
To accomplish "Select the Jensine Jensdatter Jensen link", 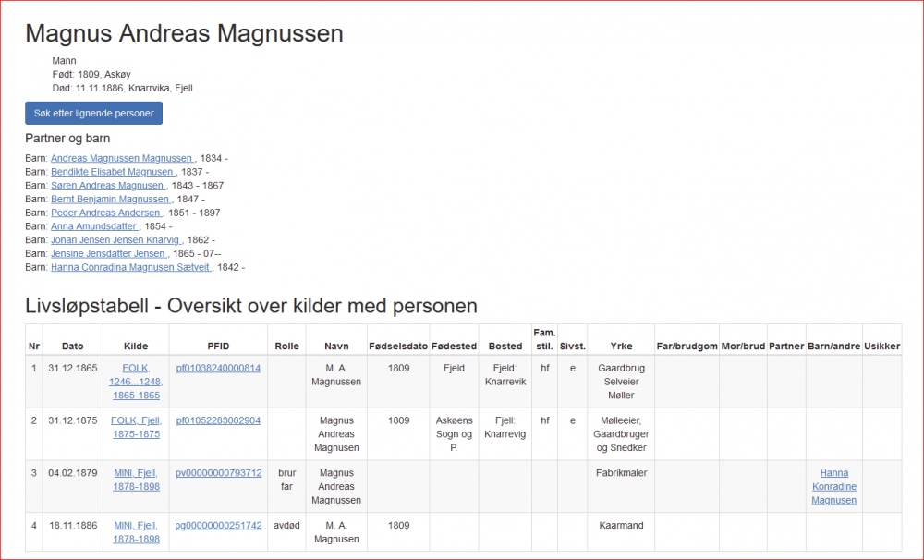I will coord(108,253).
